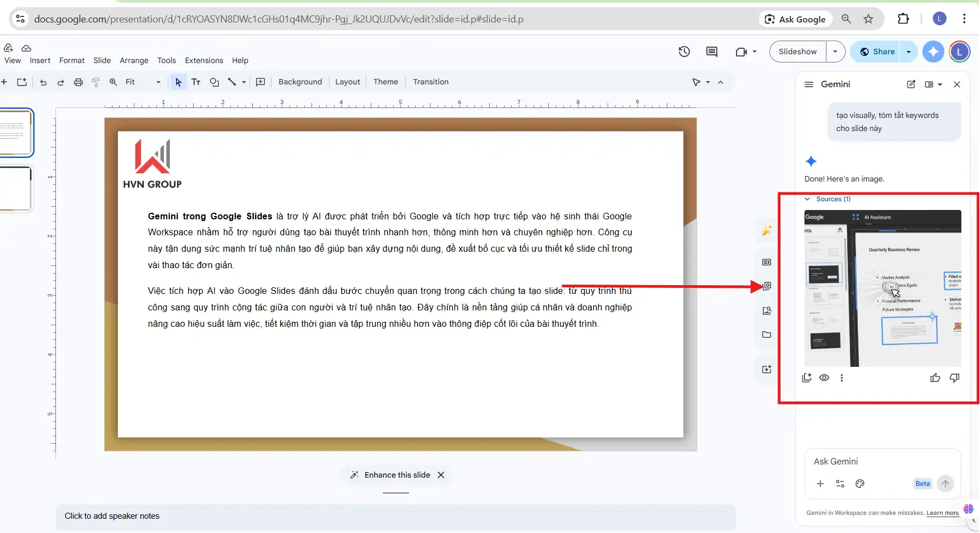Screen dimensions: 980x533
Task: Open more options under generated image
Action: [842, 378]
